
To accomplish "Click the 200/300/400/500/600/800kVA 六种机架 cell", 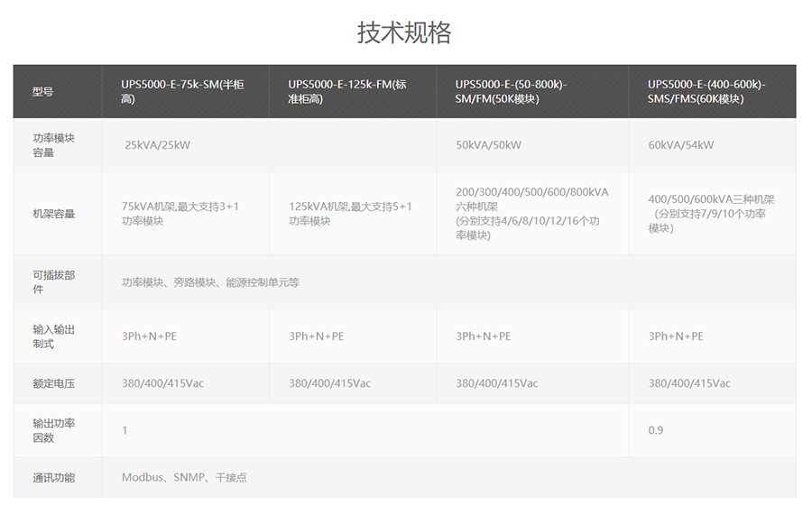I will pyautogui.click(x=531, y=214).
